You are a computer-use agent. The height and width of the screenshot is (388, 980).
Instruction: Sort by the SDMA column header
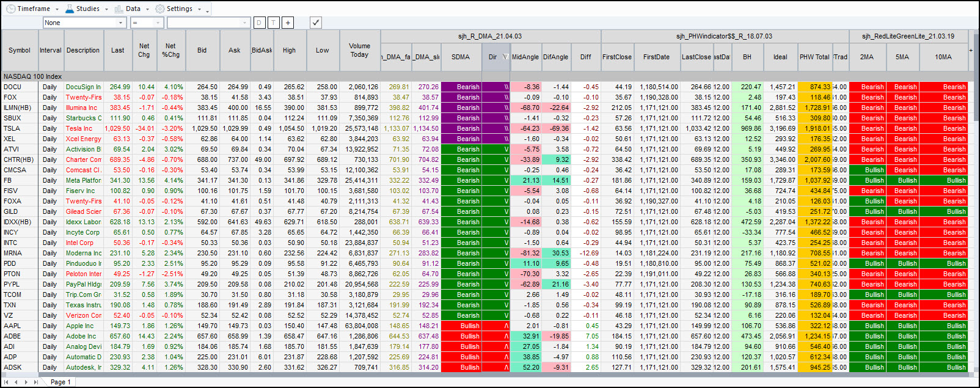coord(461,57)
